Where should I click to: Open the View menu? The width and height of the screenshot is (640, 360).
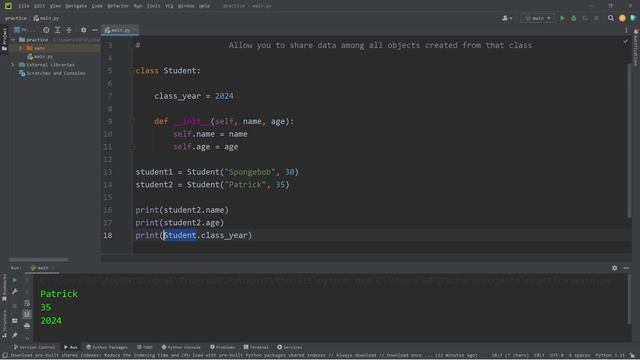(x=55, y=6)
